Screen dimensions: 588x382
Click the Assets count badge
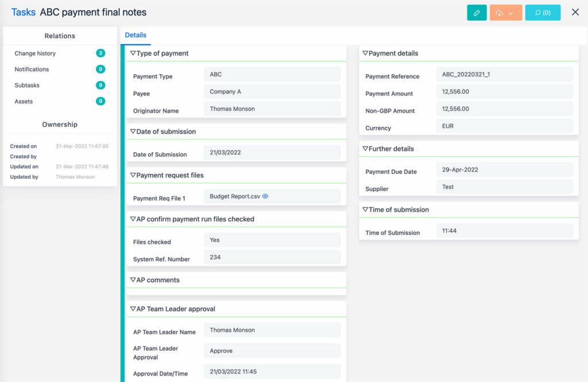(100, 102)
